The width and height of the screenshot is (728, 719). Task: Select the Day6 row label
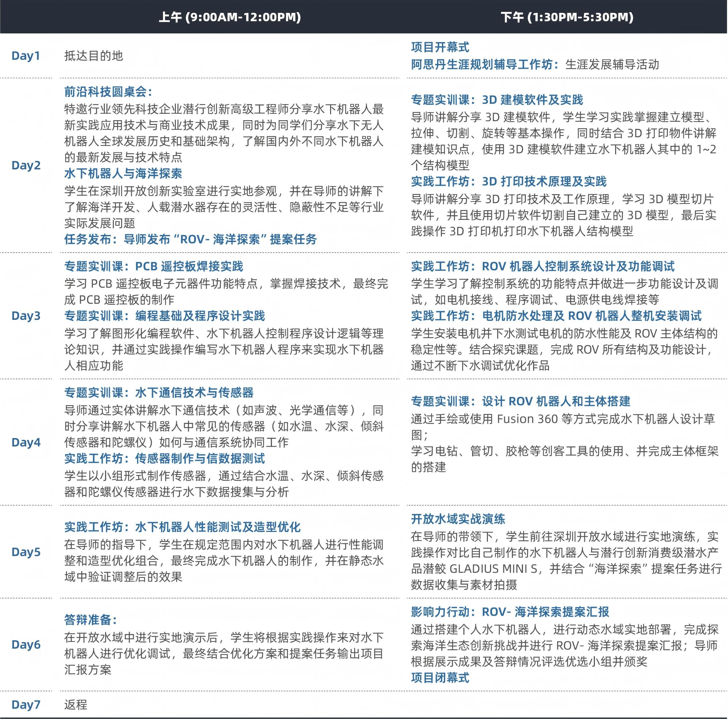tap(26, 644)
